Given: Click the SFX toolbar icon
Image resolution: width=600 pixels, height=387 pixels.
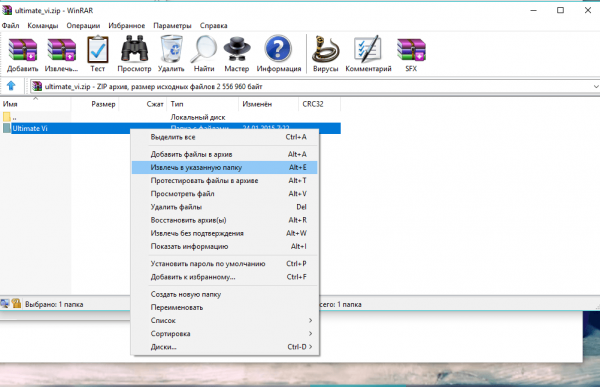Looking at the screenshot, I should pos(411,54).
